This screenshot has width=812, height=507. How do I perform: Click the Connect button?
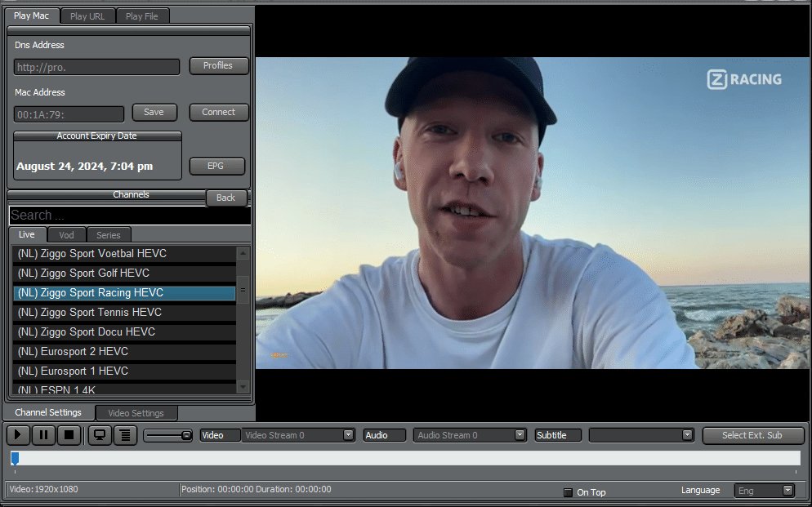click(x=219, y=113)
